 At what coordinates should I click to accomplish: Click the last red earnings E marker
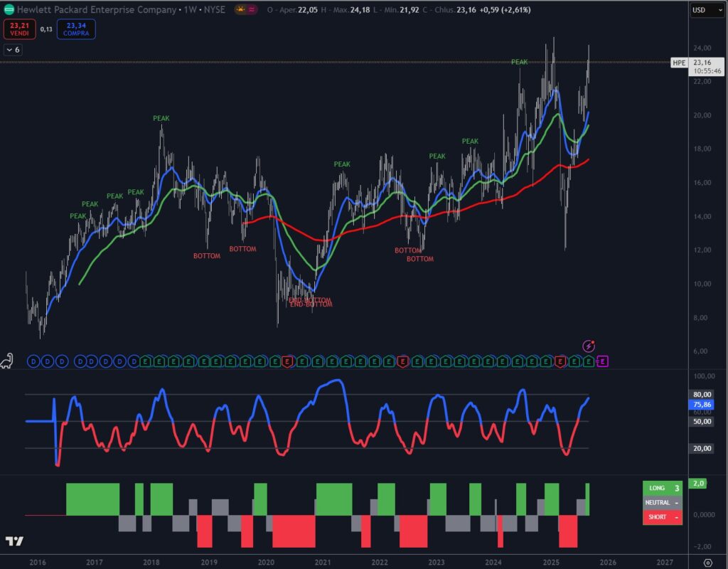click(x=560, y=361)
